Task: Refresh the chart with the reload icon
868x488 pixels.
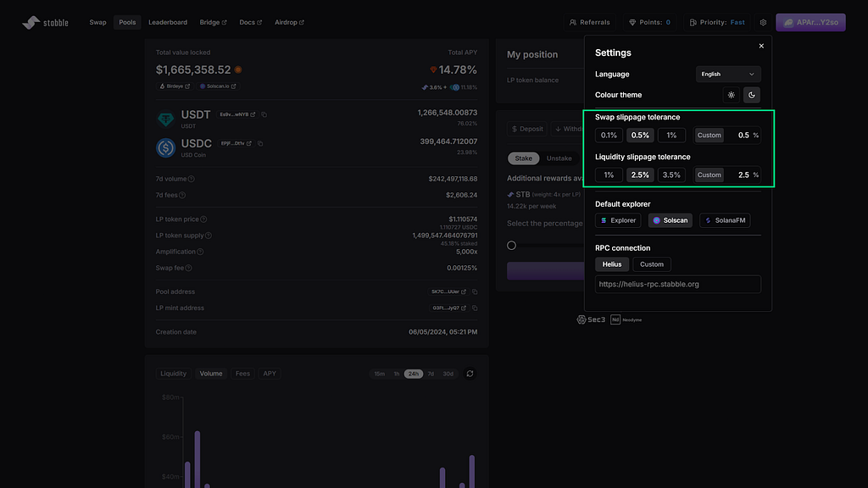Action: pyautogui.click(x=470, y=374)
